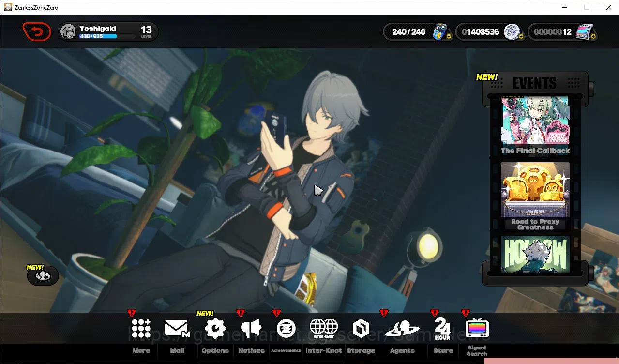The width and height of the screenshot is (619, 364).
Task: Click the Inter-Knot label
Action: click(x=324, y=350)
